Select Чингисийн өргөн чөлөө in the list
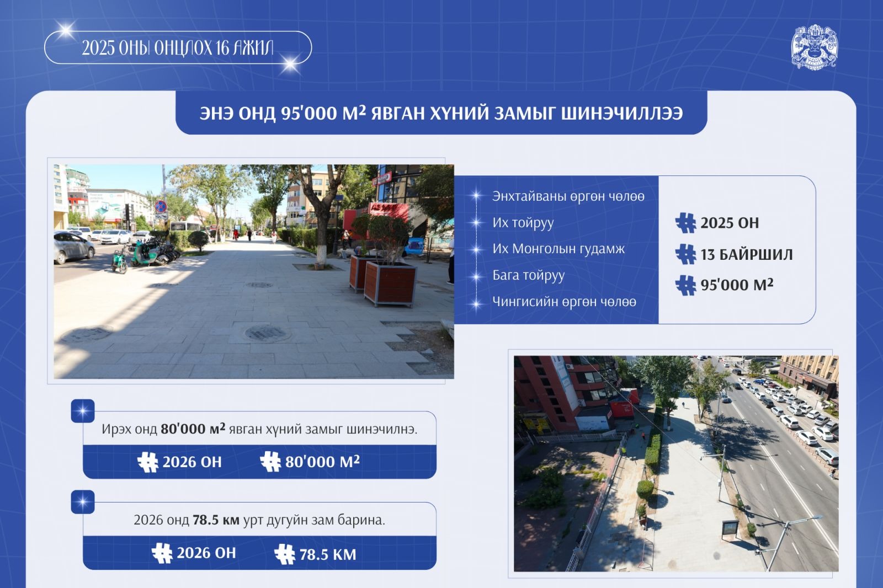The height and width of the screenshot is (588, 883). pyautogui.click(x=563, y=302)
